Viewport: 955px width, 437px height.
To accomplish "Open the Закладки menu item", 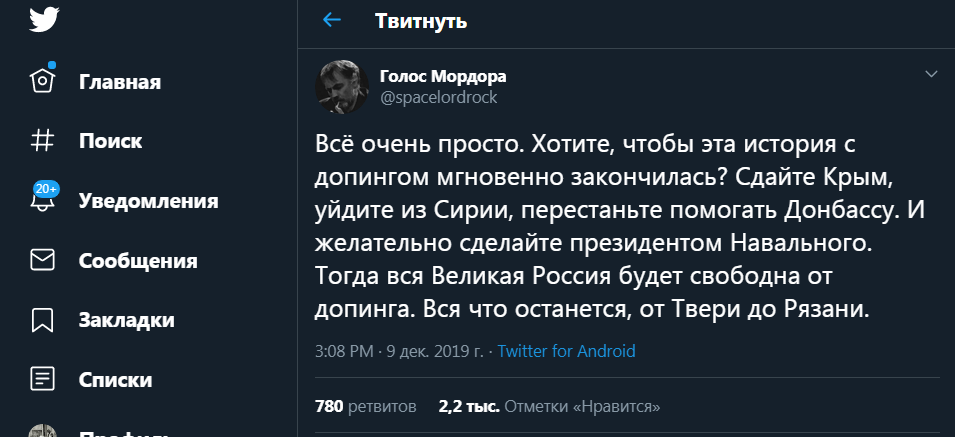I will 127,320.
